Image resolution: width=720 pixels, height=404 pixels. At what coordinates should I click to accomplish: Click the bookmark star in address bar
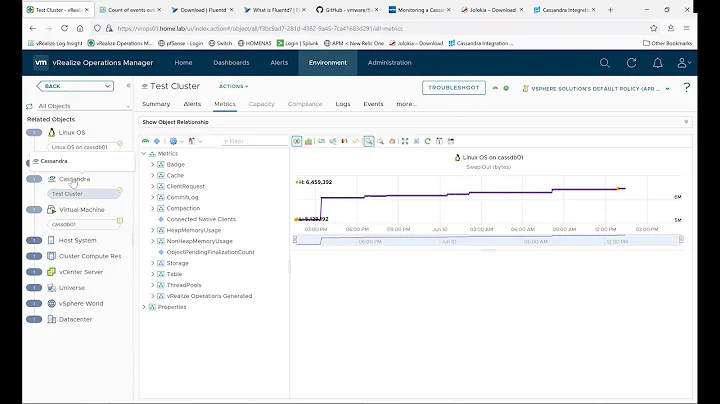[653, 28]
